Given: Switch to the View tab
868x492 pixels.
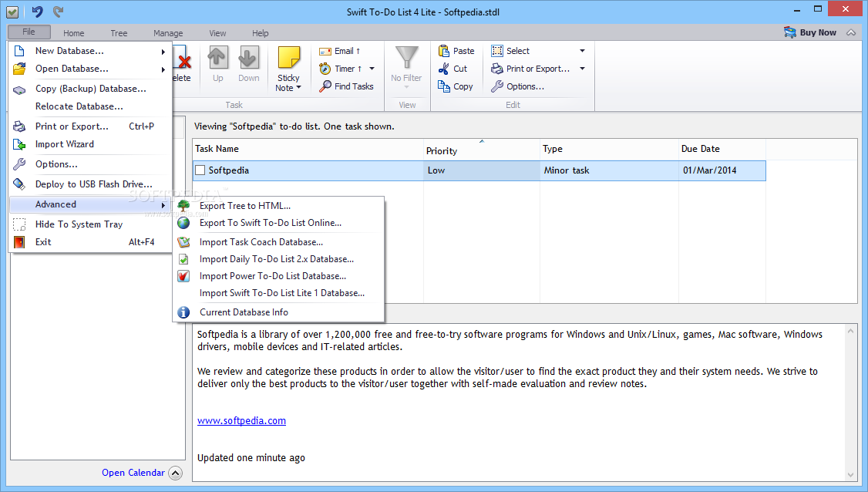Looking at the screenshot, I should 217,33.
